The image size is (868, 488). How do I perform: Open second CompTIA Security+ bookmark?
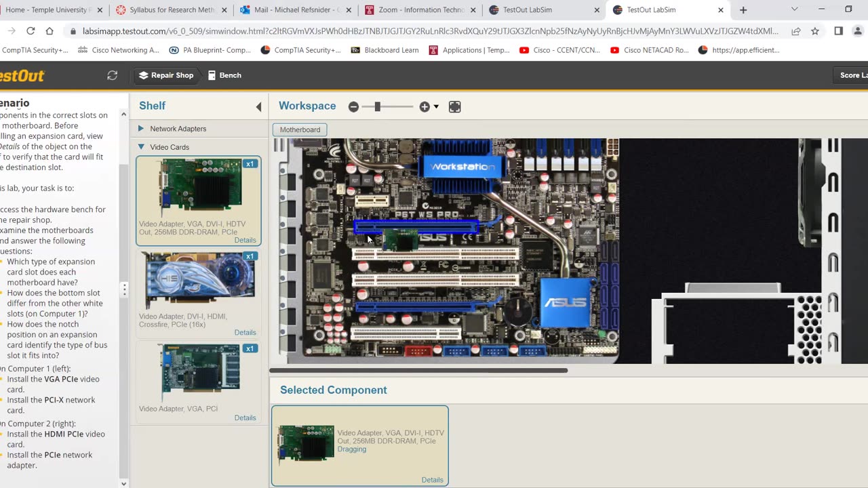pos(299,50)
